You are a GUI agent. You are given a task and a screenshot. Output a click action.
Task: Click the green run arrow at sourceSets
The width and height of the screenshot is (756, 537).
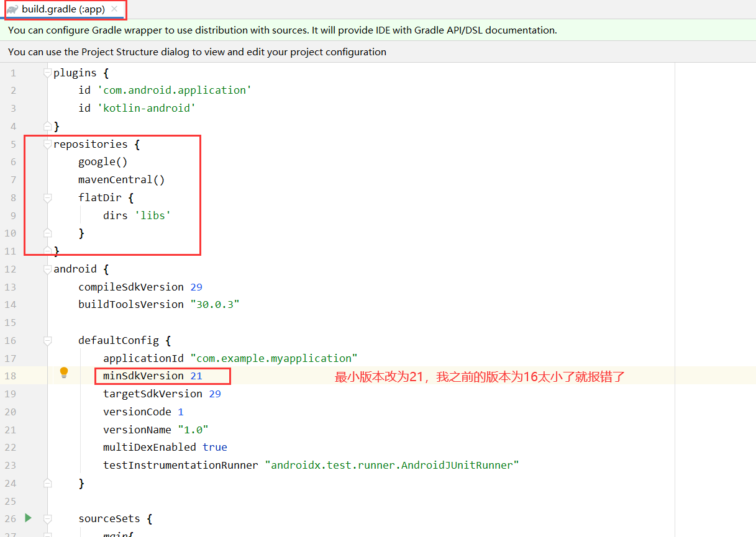click(x=27, y=517)
